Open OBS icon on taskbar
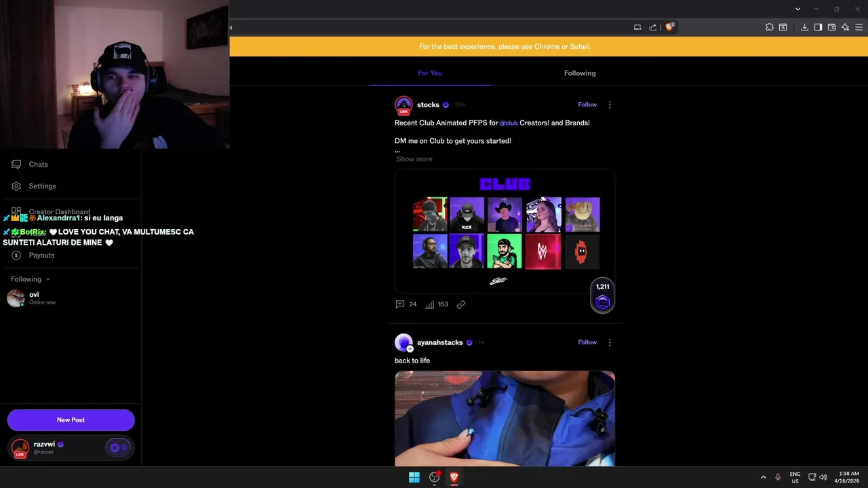Image resolution: width=868 pixels, height=488 pixels. click(x=435, y=477)
